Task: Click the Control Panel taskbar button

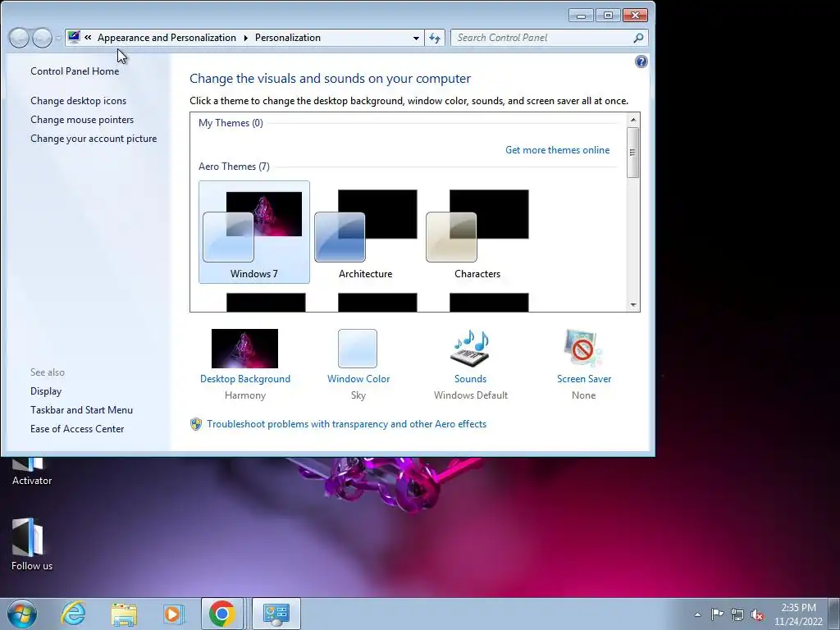Action: point(276,614)
